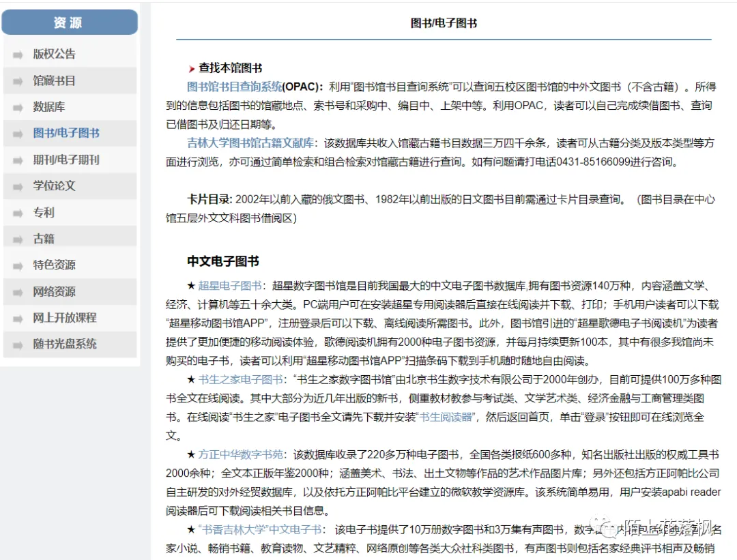
Task: Click the arrow icon beside 随书光盘系统
Action: (x=18, y=345)
